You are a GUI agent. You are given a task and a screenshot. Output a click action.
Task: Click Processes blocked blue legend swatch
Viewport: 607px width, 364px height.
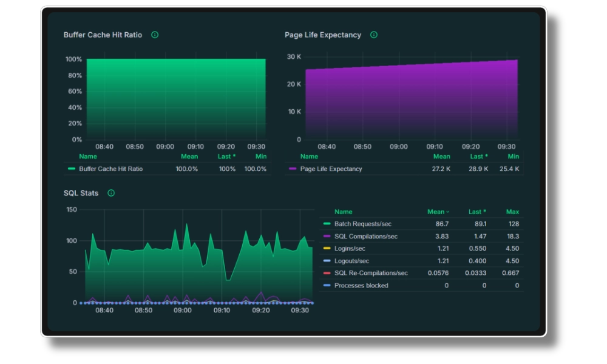327,286
